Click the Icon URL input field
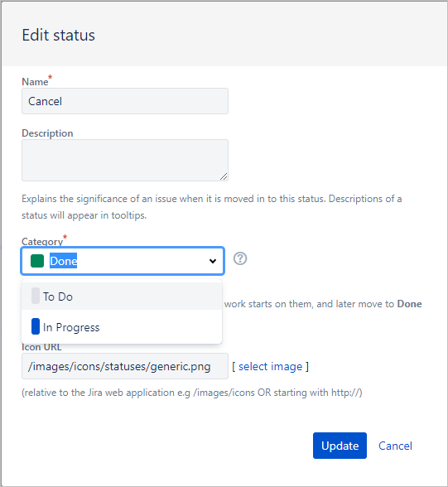 125,366
